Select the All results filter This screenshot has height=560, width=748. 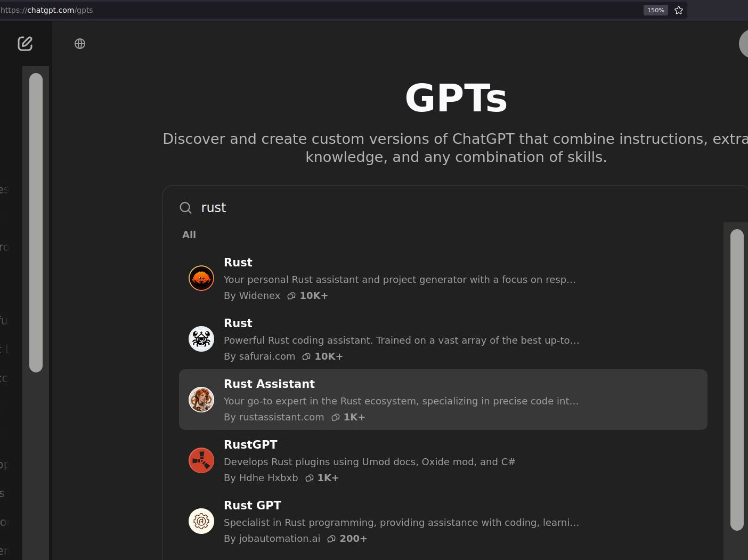click(189, 234)
